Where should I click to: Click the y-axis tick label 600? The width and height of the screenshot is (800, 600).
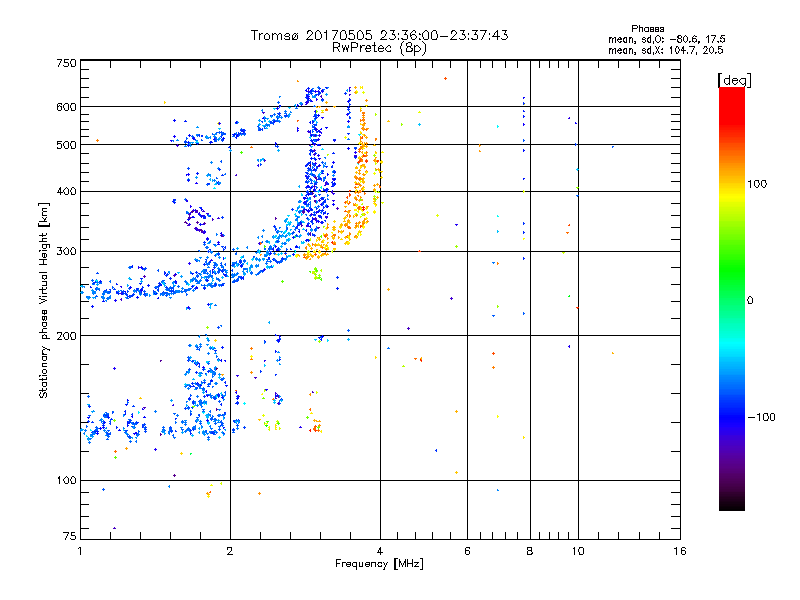(x=66, y=107)
